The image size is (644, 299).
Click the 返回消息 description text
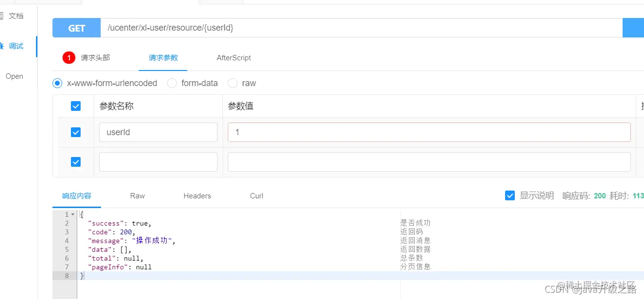click(x=415, y=241)
